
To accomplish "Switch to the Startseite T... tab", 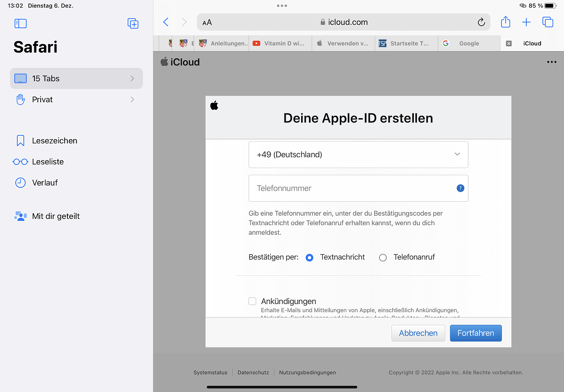I will coord(406,44).
